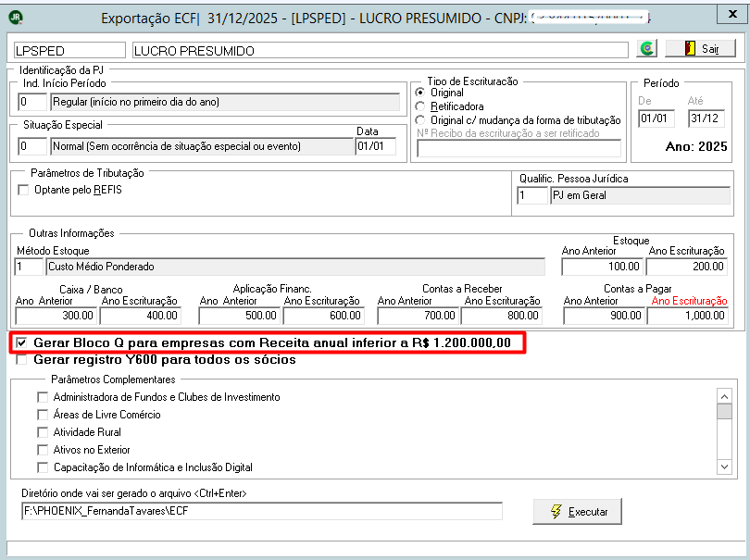750x560 pixels.
Task: Select the Retificadora radio button
Action: pos(420,106)
